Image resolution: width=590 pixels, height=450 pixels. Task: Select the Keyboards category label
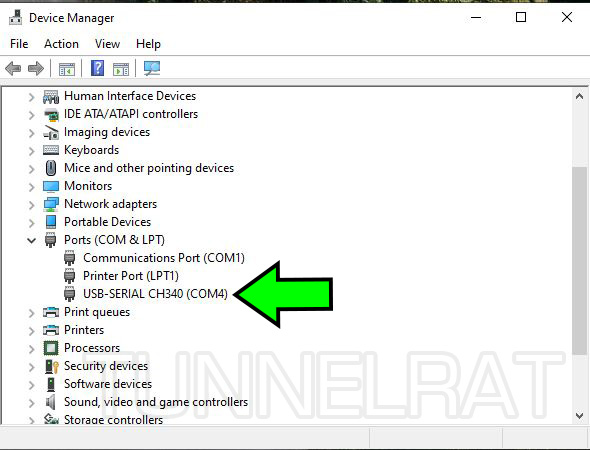(91, 150)
